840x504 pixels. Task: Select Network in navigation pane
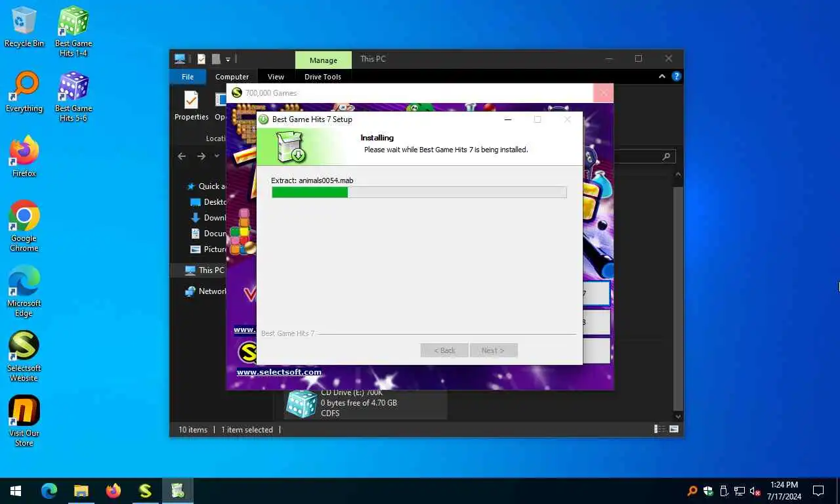point(205,291)
